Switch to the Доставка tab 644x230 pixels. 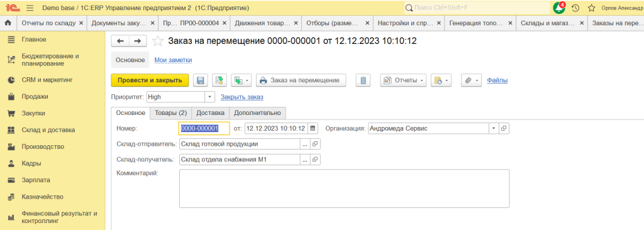tap(210, 113)
